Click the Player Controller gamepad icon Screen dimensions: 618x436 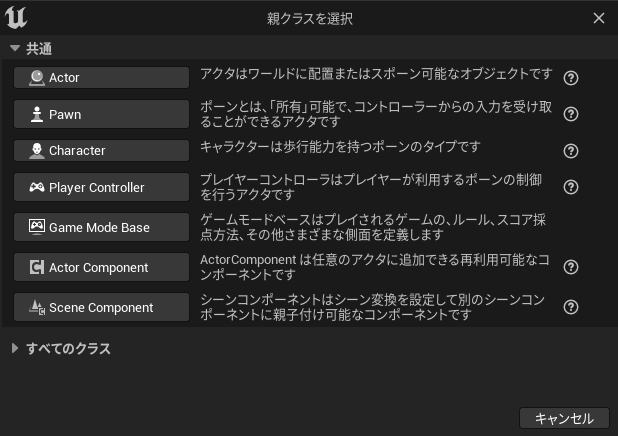[36, 187]
